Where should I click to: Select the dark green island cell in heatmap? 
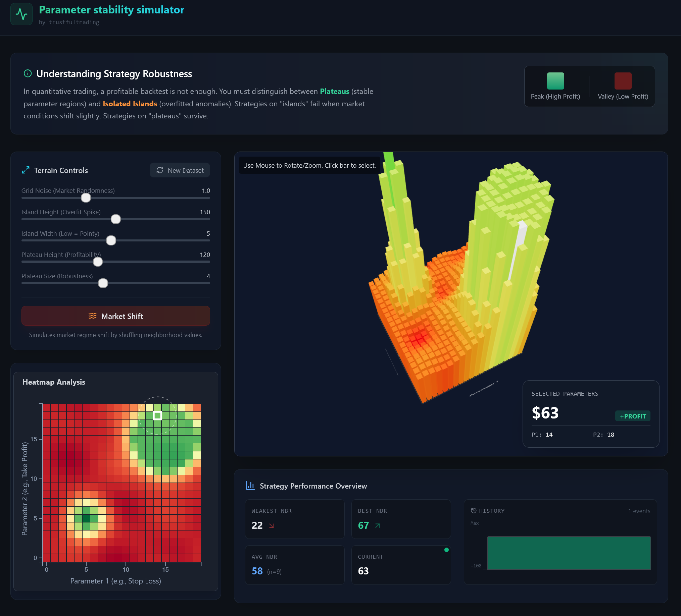(86, 518)
